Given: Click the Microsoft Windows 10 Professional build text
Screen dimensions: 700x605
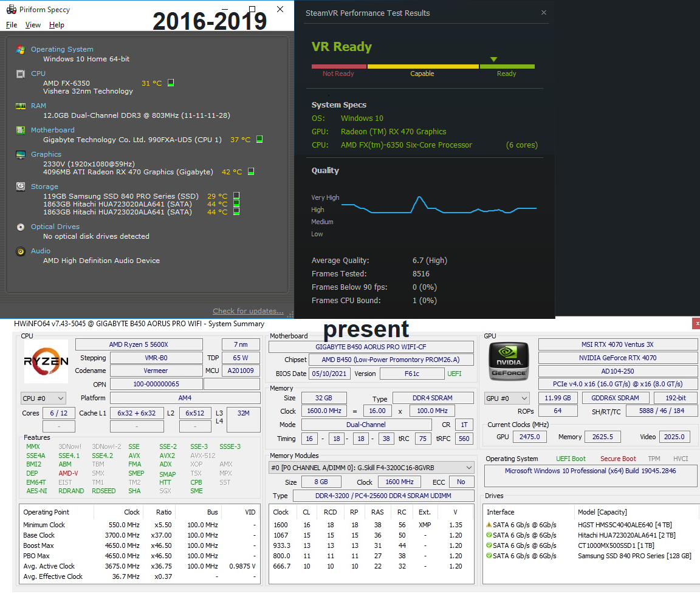Looking at the screenshot, I should [x=590, y=471].
